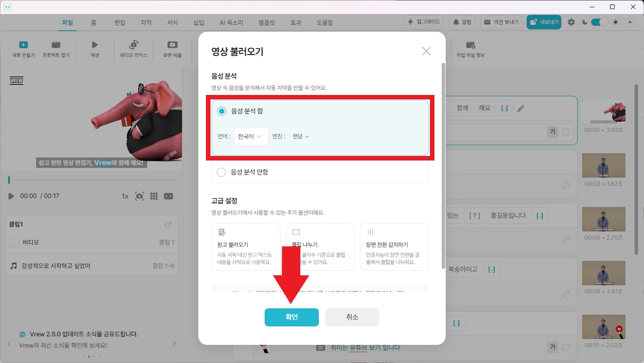Viewport: 644px width, 363px height.
Task: Select the 00:03 + 1.62초 clip thumbnail
Action: (603, 165)
